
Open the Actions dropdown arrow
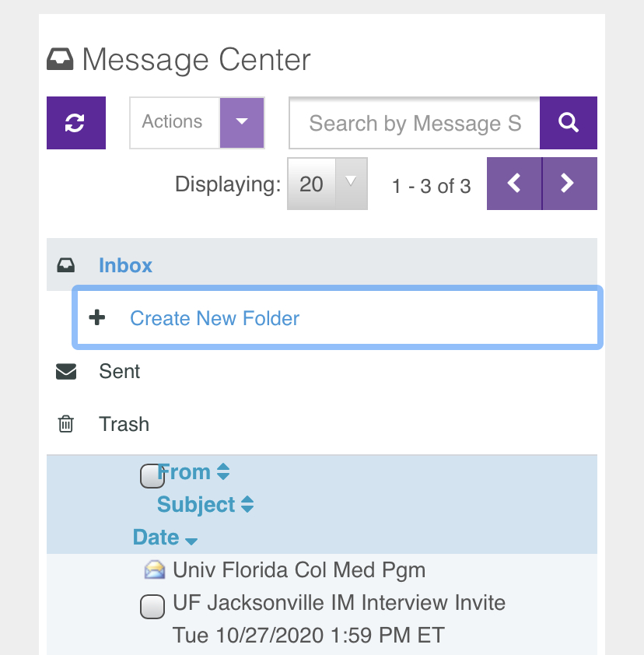[242, 122]
